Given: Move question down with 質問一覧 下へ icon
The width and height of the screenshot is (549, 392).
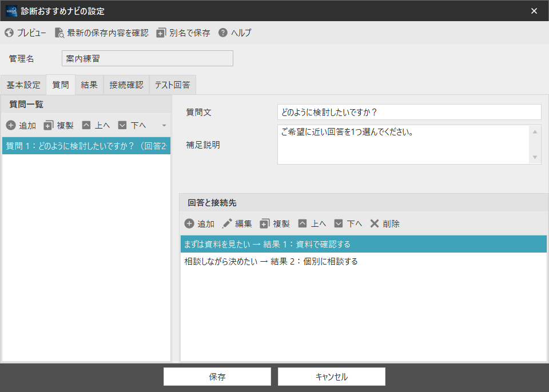Looking at the screenshot, I should 122,125.
